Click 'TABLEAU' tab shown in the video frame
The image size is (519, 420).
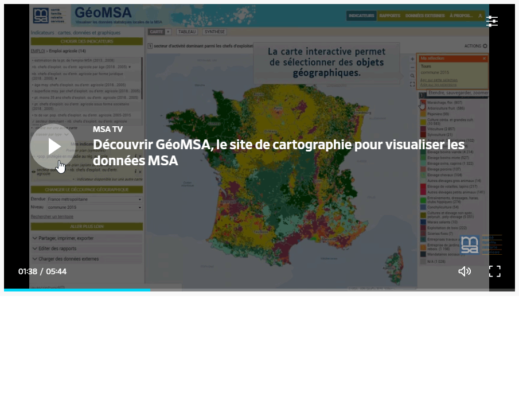[187, 32]
